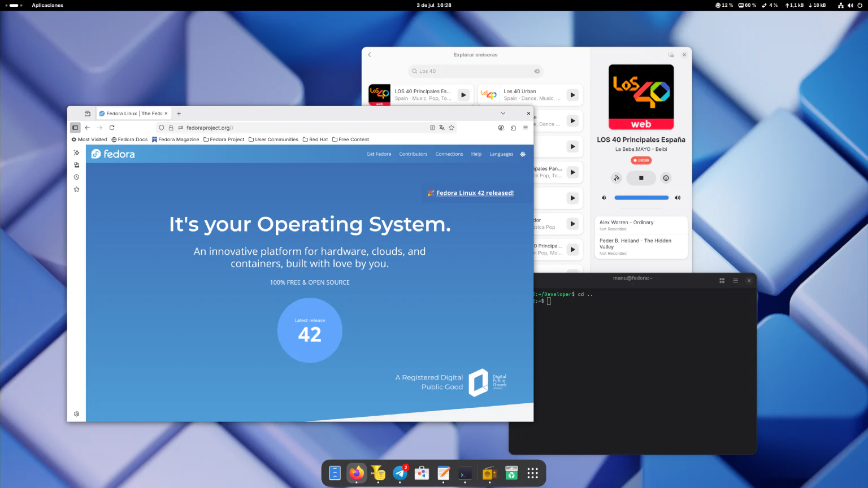Open a new Firefox tab
The image size is (868, 488).
pos(179,114)
